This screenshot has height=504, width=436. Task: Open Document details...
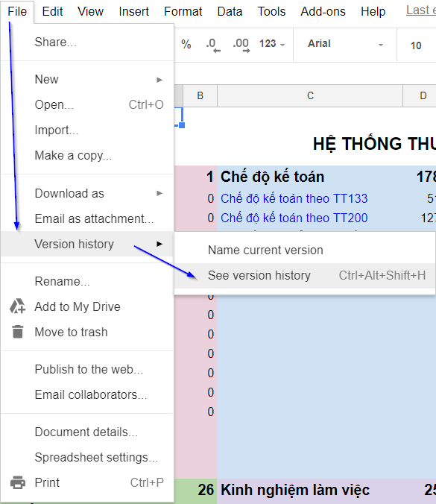87,432
